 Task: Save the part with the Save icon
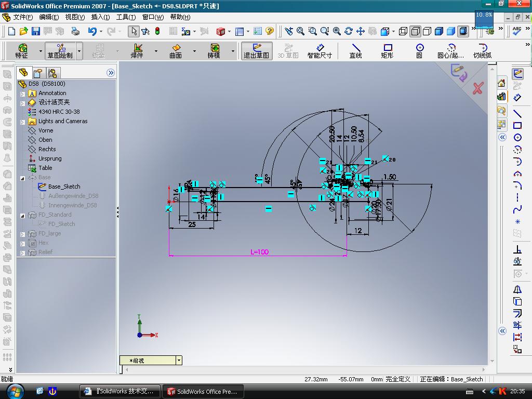36,31
